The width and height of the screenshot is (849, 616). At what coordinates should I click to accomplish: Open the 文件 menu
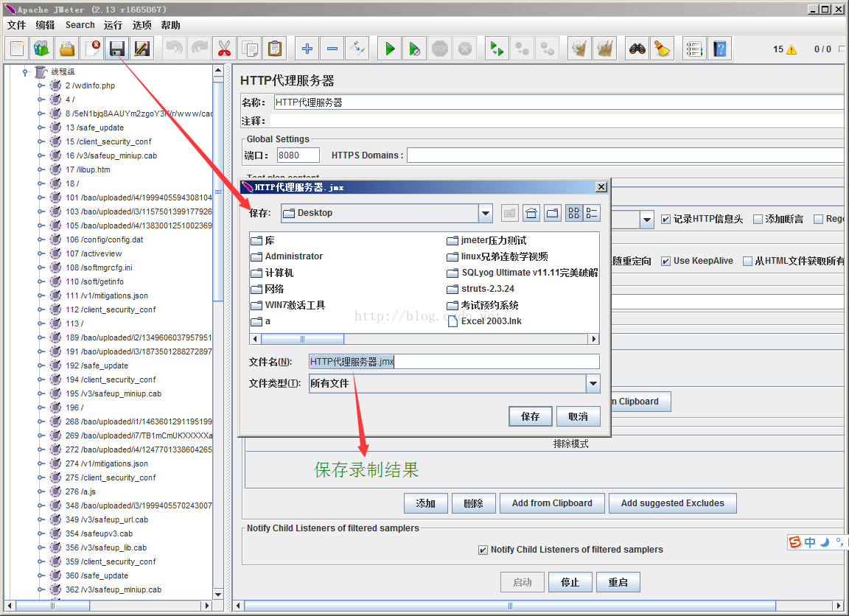pyautogui.click(x=17, y=25)
